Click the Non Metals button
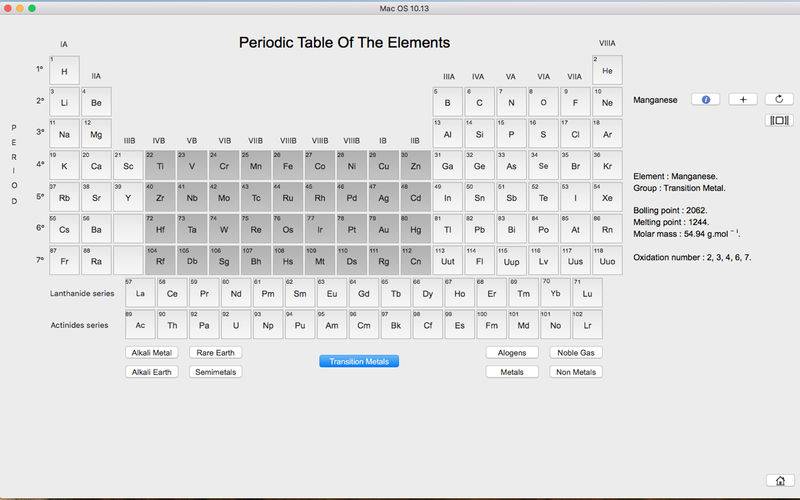The image size is (800, 500). tap(576, 372)
